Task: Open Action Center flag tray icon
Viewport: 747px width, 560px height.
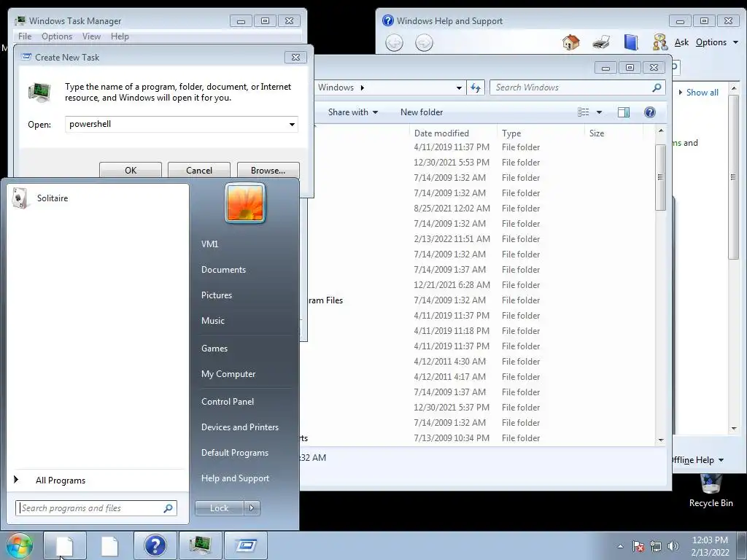Action: click(x=638, y=546)
